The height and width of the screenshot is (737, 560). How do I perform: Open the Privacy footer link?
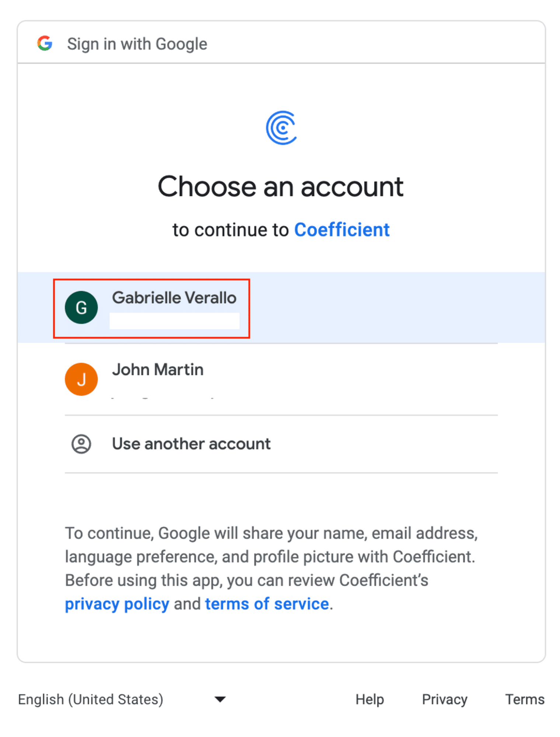coord(444,699)
